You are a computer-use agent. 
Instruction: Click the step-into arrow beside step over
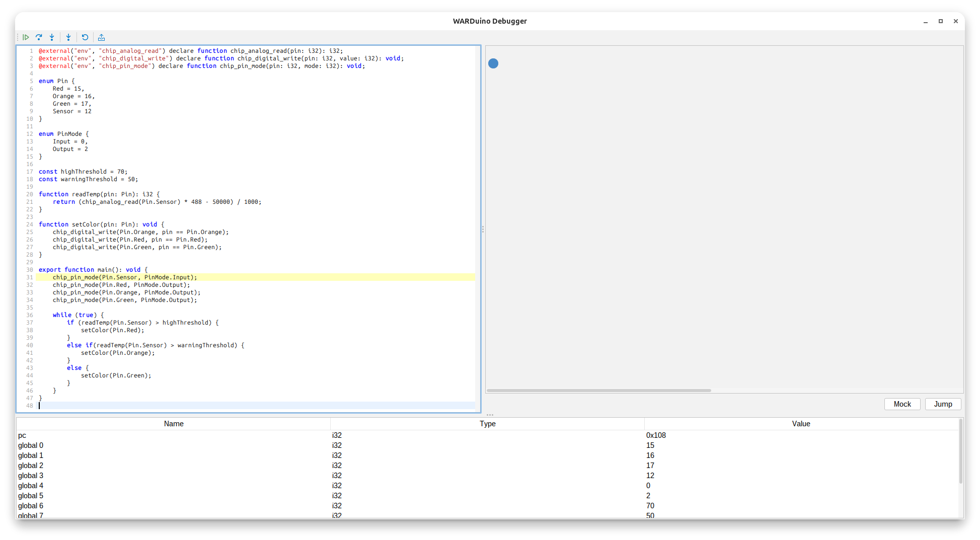coord(52,37)
